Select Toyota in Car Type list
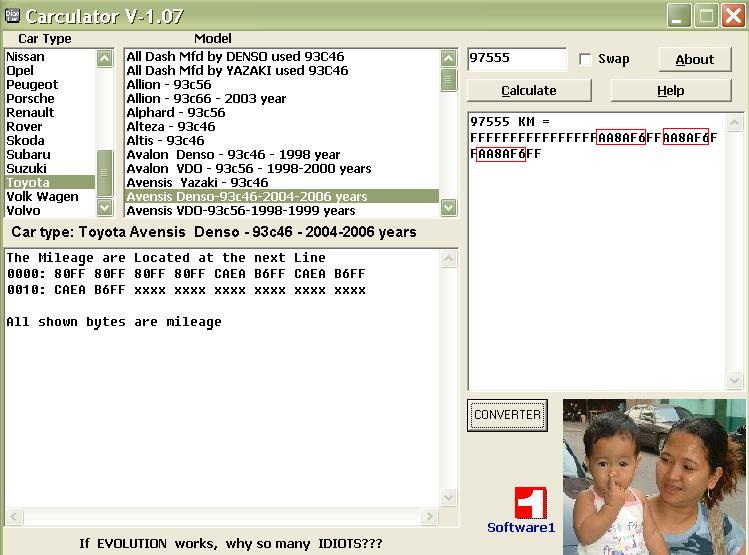749x555 pixels. pos(50,182)
